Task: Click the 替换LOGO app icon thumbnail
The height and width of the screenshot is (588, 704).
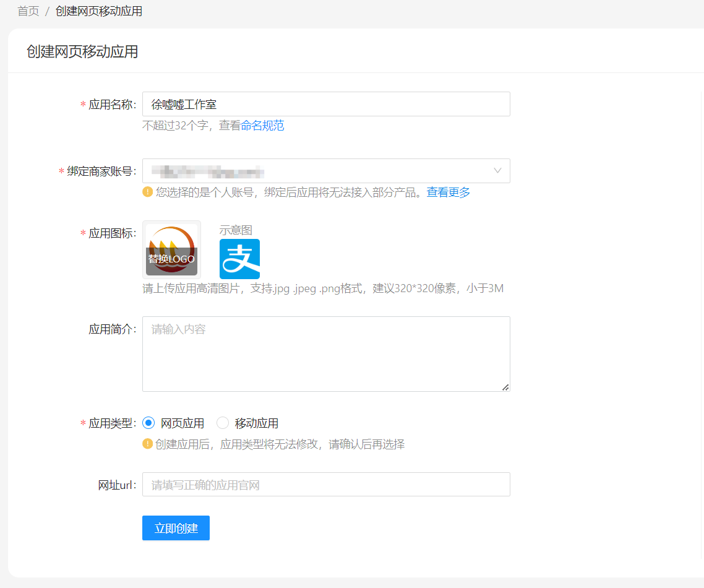Action: 171,249
